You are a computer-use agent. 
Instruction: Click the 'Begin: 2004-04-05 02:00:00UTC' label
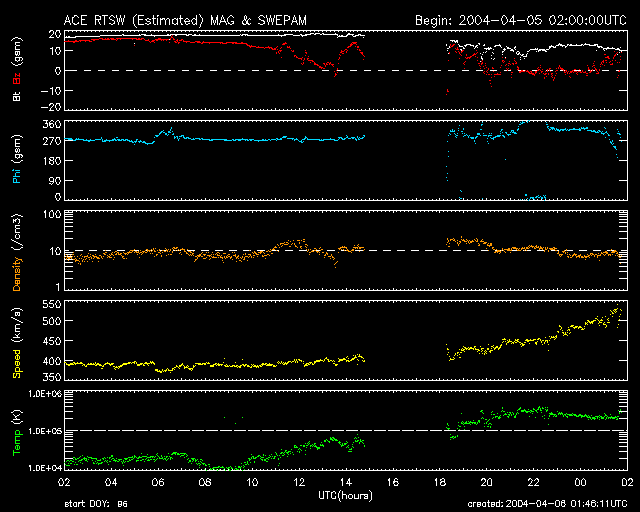click(521, 20)
